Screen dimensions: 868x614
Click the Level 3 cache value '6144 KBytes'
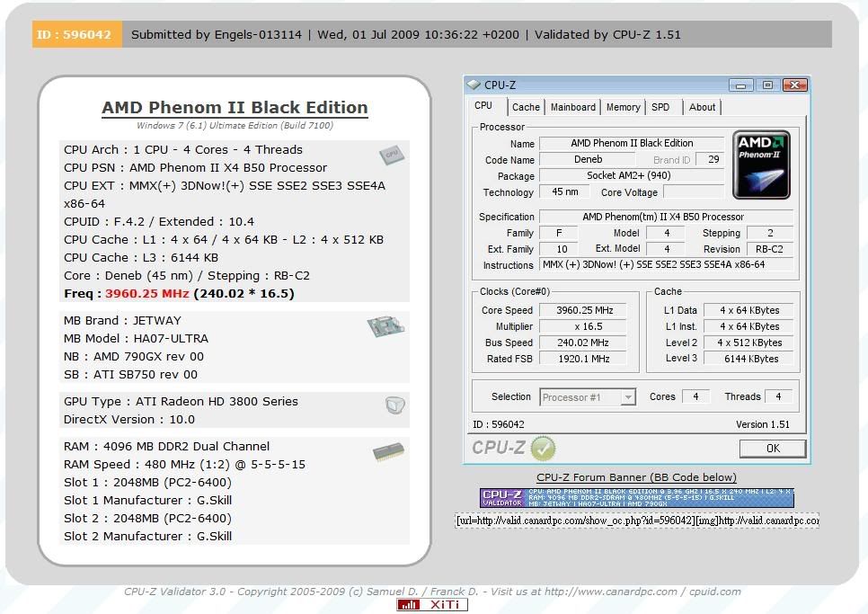(749, 358)
